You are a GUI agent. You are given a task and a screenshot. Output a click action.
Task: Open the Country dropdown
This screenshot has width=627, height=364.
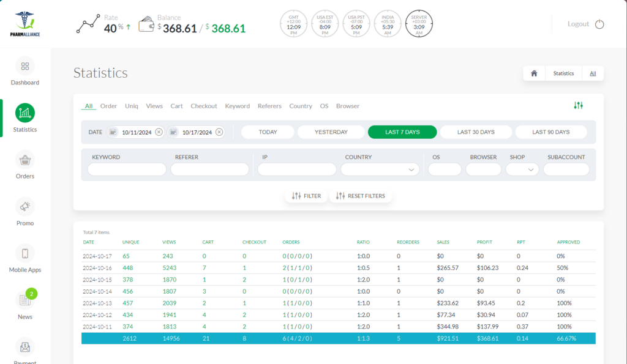pyautogui.click(x=380, y=169)
